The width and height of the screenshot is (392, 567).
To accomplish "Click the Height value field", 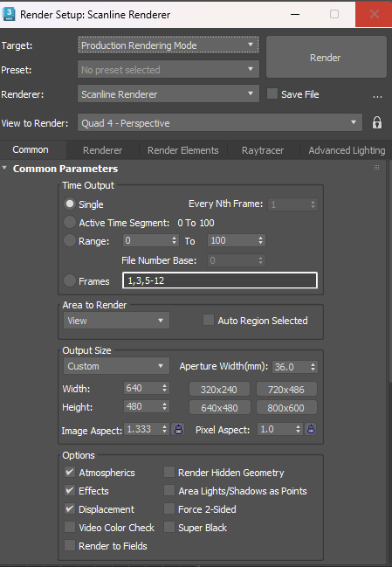I will click(142, 406).
